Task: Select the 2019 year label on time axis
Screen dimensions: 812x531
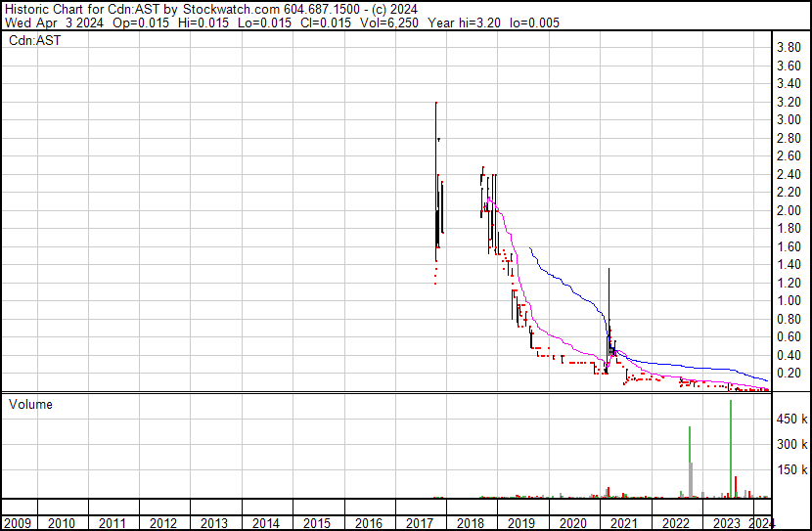Action: pyautogui.click(x=522, y=522)
